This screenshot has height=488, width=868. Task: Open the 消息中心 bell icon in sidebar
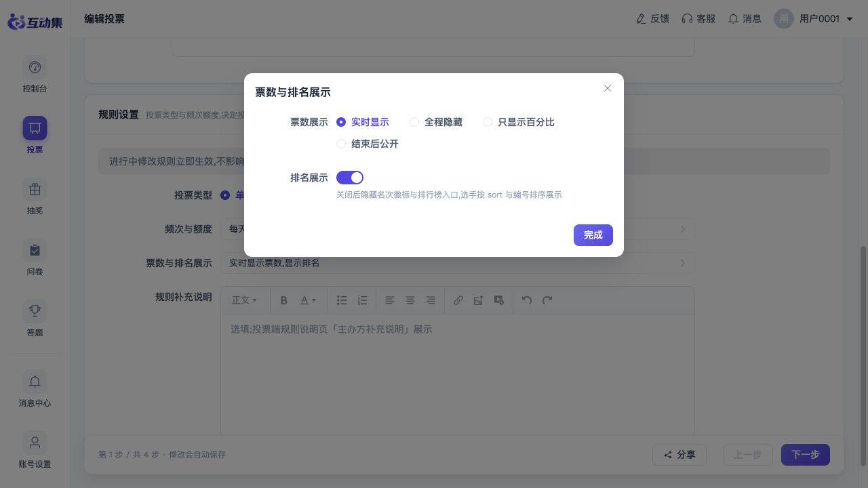pyautogui.click(x=35, y=382)
